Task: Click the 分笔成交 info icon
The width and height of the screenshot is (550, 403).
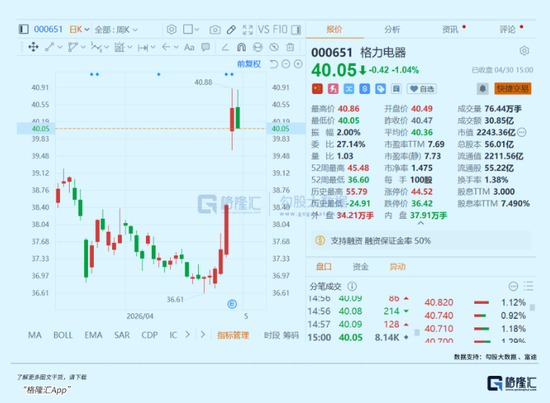Action: 352,287
